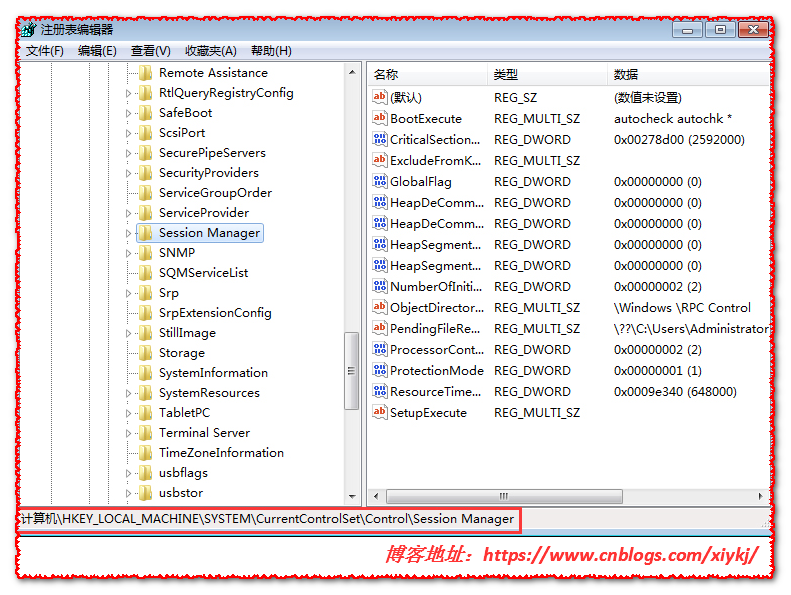Click the tree scroll up arrow
The width and height of the screenshot is (791, 595).
tap(352, 72)
